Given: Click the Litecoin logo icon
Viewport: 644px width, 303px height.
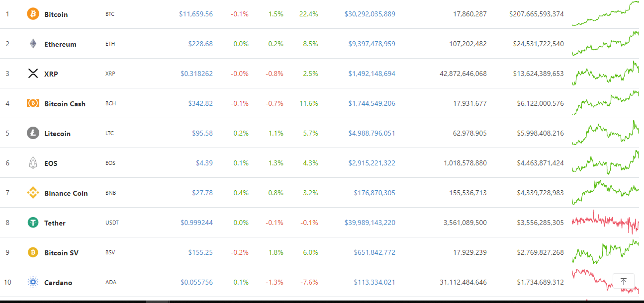Looking at the screenshot, I should coord(33,133).
